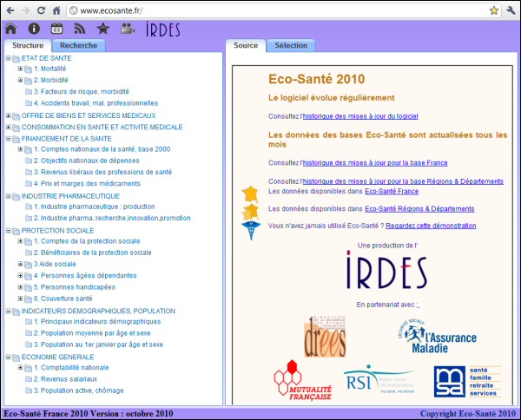
Task: Click the browser forward arrow
Action: click(x=25, y=10)
